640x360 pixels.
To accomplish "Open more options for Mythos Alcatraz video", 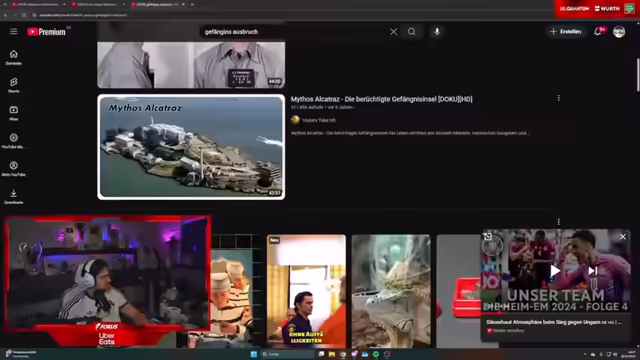I will coord(558,98).
